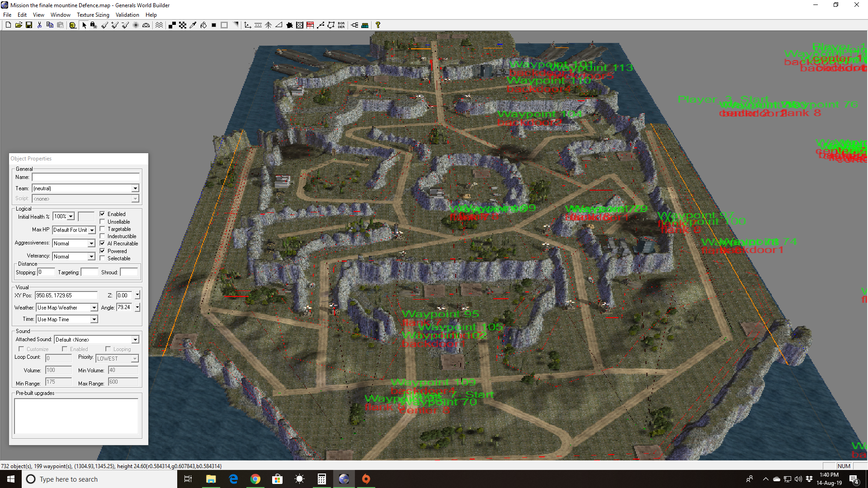This screenshot has height=488, width=868.
Task: Open the Aggressiveness dropdown
Action: tap(91, 244)
